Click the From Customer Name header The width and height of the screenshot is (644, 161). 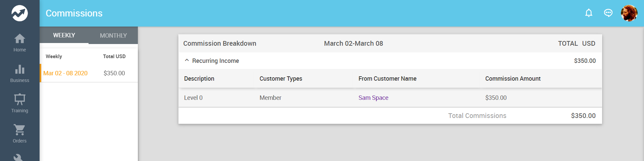[387, 79]
